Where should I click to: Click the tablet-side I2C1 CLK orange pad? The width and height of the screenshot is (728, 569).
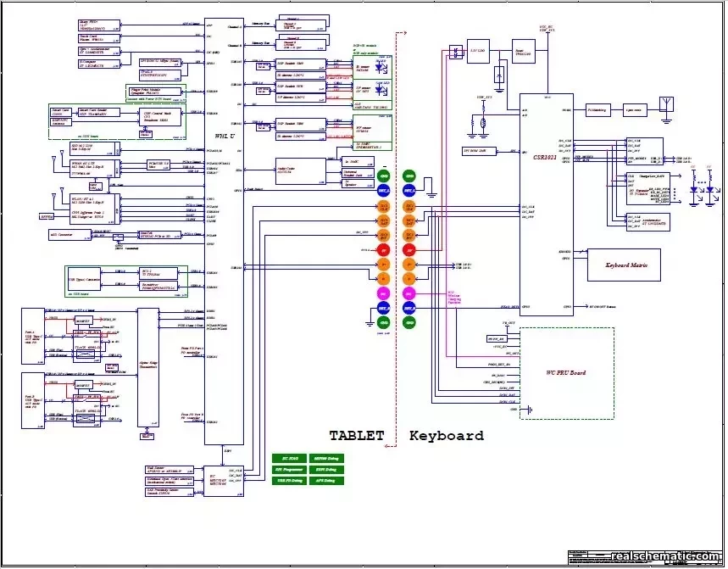tap(384, 206)
